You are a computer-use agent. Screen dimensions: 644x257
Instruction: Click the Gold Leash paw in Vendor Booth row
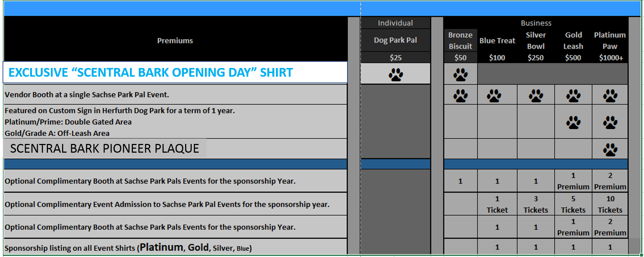pos(573,96)
